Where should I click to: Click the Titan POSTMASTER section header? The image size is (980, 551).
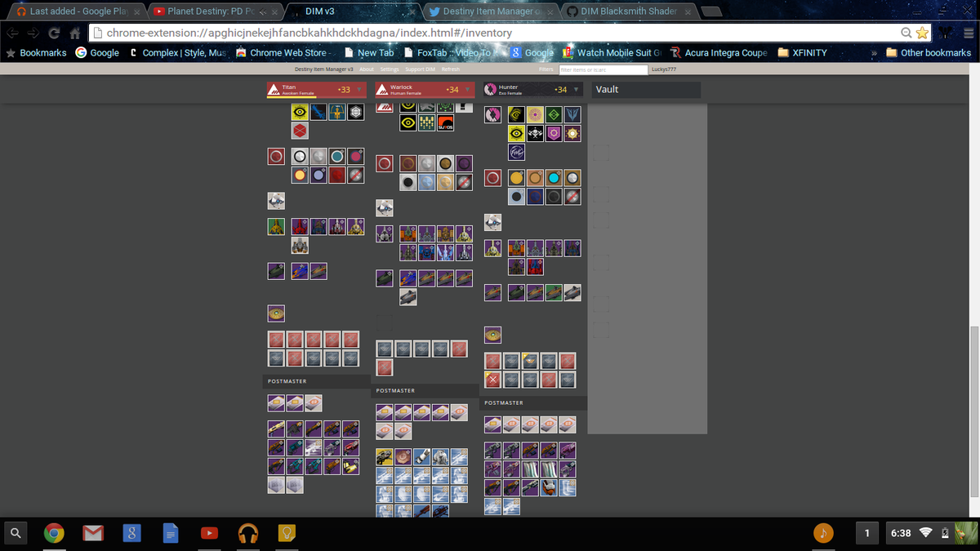click(x=317, y=381)
